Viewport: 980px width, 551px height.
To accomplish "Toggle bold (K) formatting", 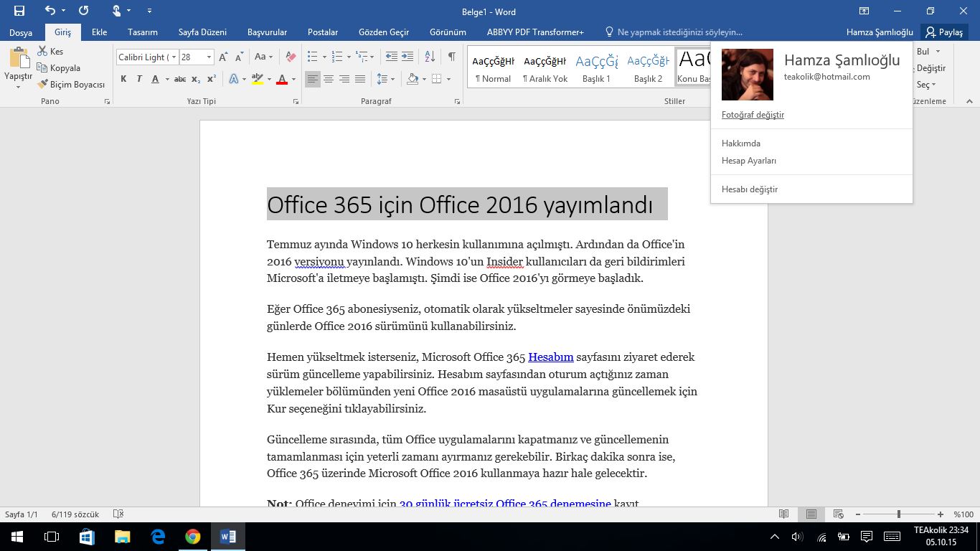I will pos(123,79).
